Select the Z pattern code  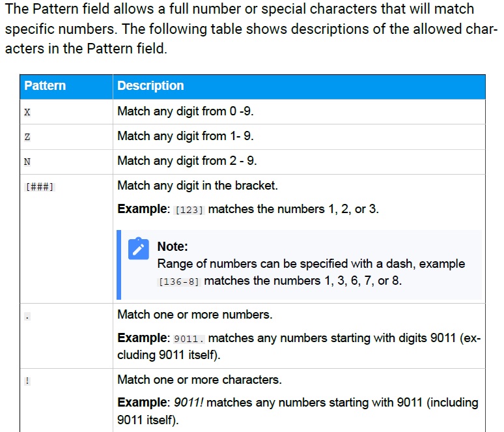[27, 137]
